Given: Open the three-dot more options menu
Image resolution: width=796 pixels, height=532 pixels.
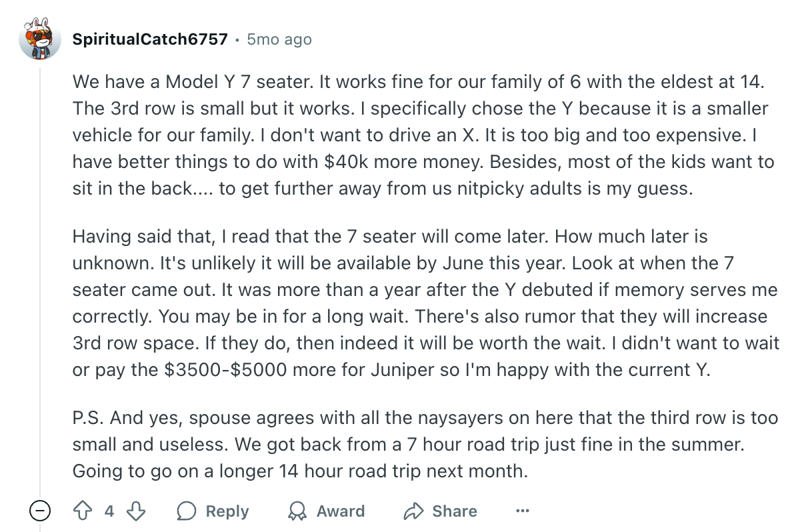Looking at the screenshot, I should tap(523, 511).
